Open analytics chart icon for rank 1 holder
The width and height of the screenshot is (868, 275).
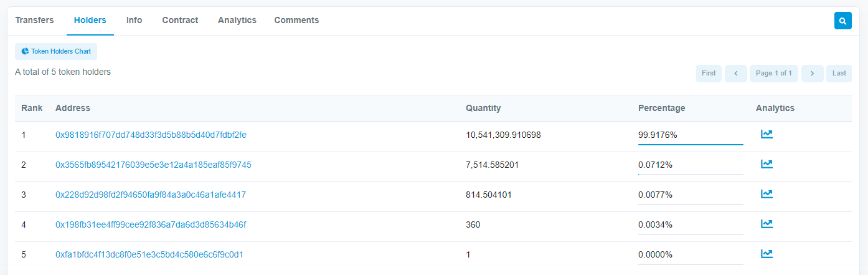[767, 134]
